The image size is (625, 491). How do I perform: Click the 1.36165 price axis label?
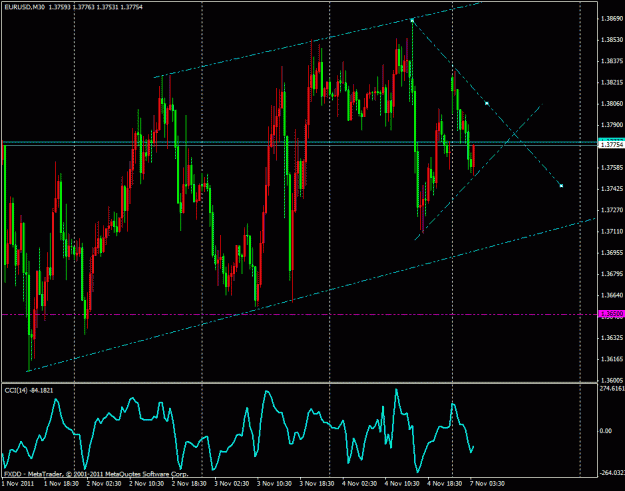(x=612, y=359)
